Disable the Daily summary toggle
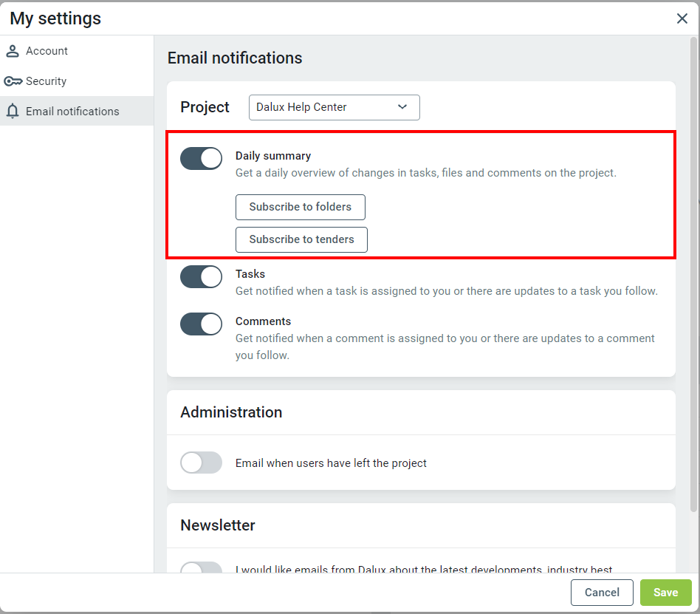700x614 pixels. point(201,158)
